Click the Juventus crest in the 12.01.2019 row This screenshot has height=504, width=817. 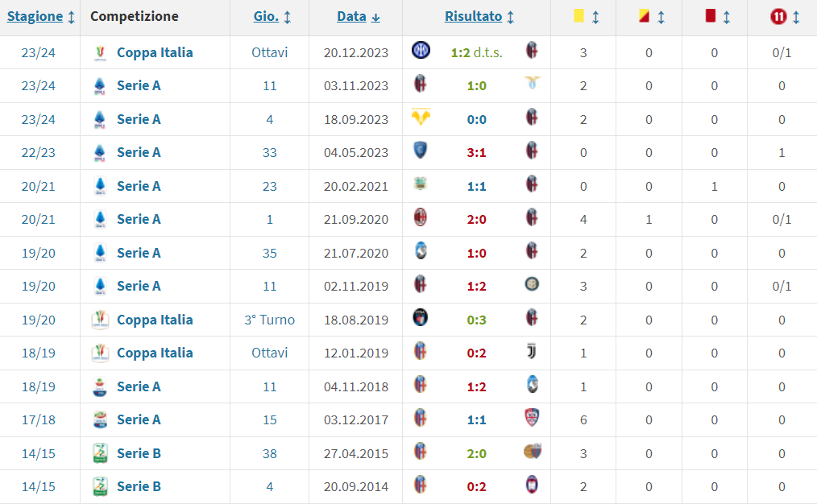(532, 351)
